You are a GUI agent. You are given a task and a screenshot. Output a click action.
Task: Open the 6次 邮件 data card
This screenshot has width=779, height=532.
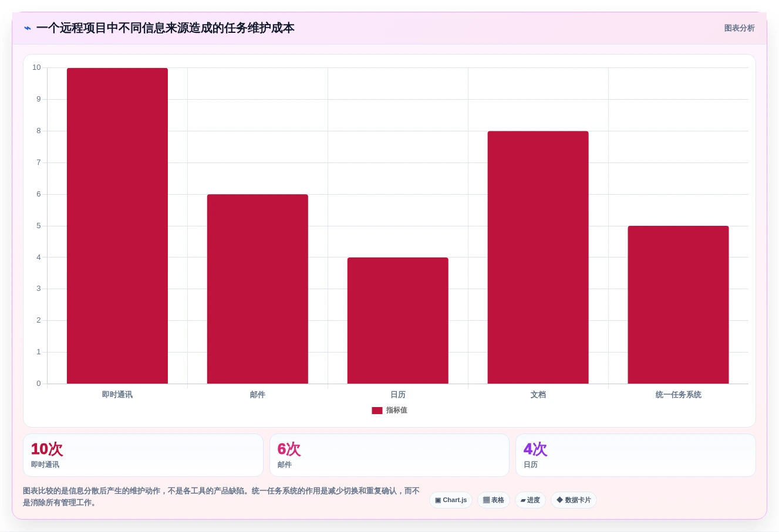[389, 455]
